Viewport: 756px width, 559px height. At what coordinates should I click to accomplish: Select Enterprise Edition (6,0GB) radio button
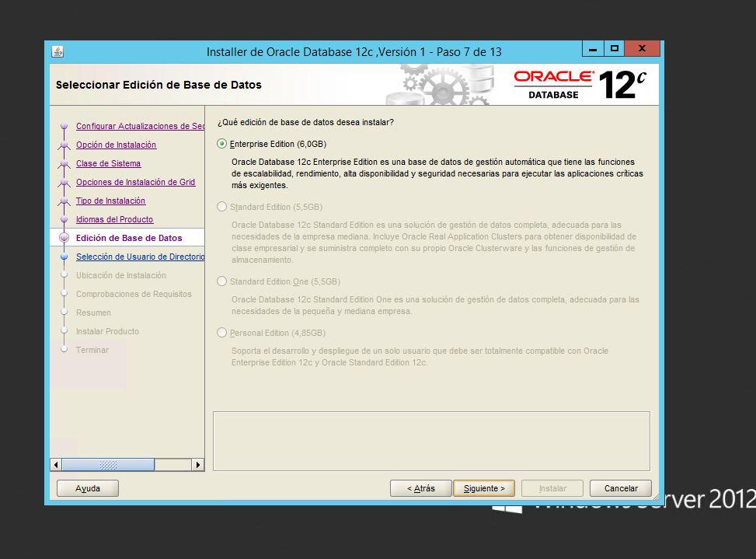[221, 144]
